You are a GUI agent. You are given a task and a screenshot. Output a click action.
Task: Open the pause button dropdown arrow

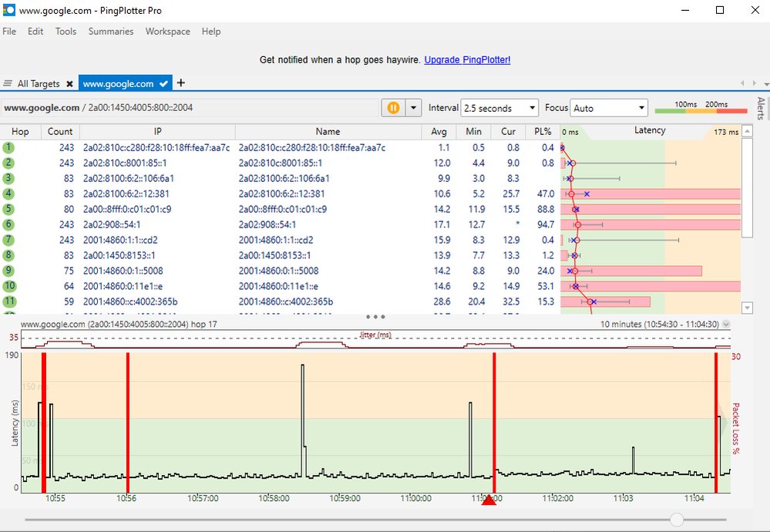413,108
